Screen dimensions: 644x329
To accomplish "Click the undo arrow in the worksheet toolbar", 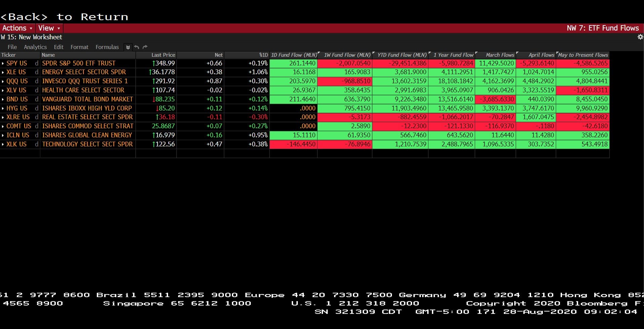I will pos(136,47).
